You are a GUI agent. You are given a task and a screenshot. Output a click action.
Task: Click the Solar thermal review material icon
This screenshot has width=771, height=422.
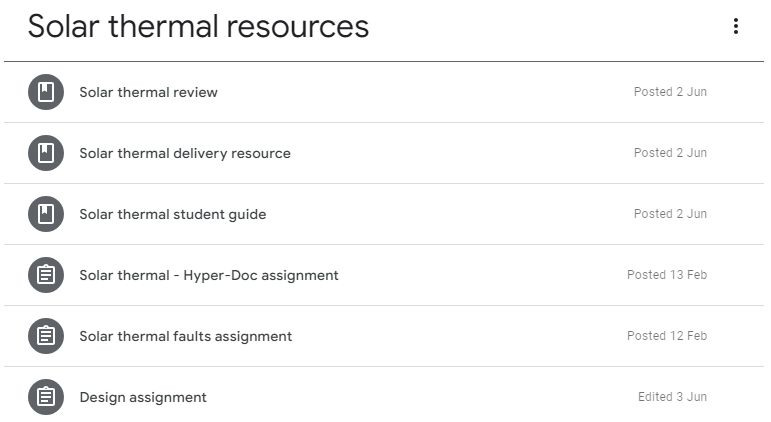45,92
